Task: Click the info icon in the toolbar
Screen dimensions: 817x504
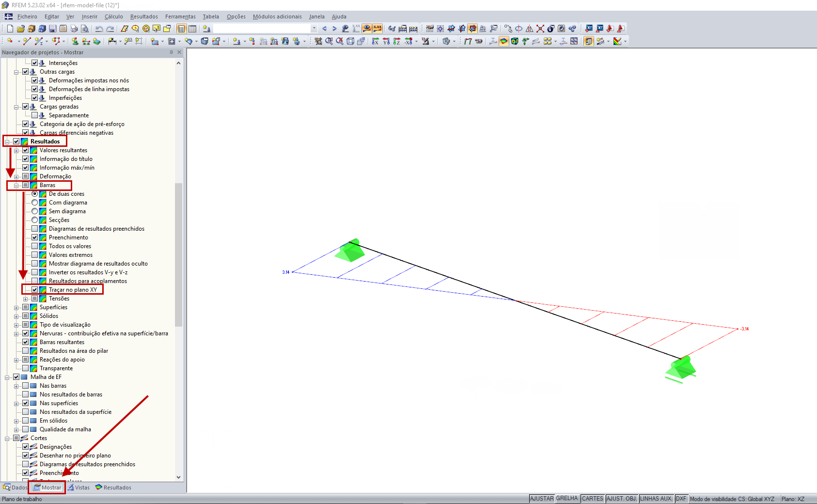Action: pos(551,29)
